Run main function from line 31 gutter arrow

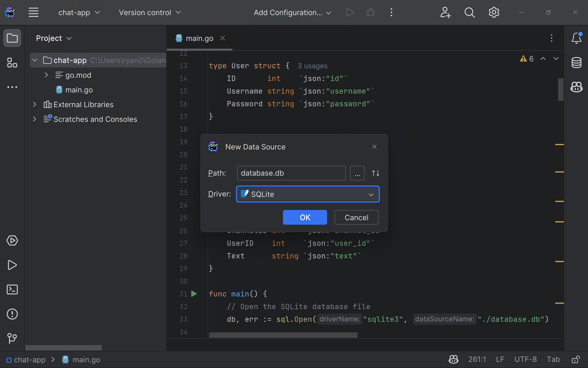[194, 294]
